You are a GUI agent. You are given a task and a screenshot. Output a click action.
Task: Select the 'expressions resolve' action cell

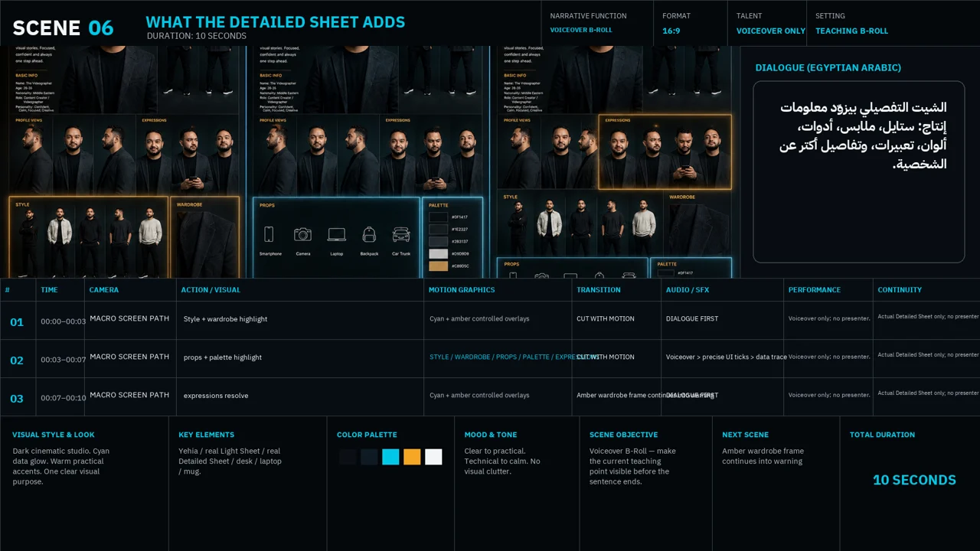point(216,396)
